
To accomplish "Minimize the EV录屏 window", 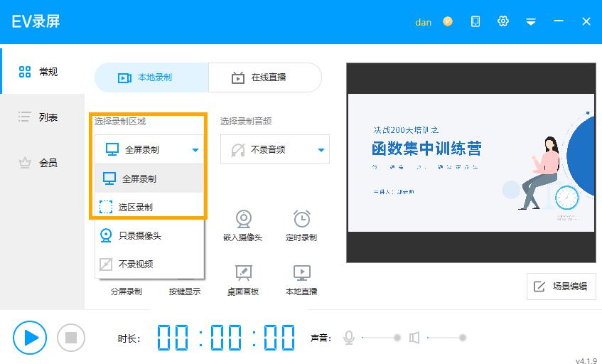I will coord(559,21).
